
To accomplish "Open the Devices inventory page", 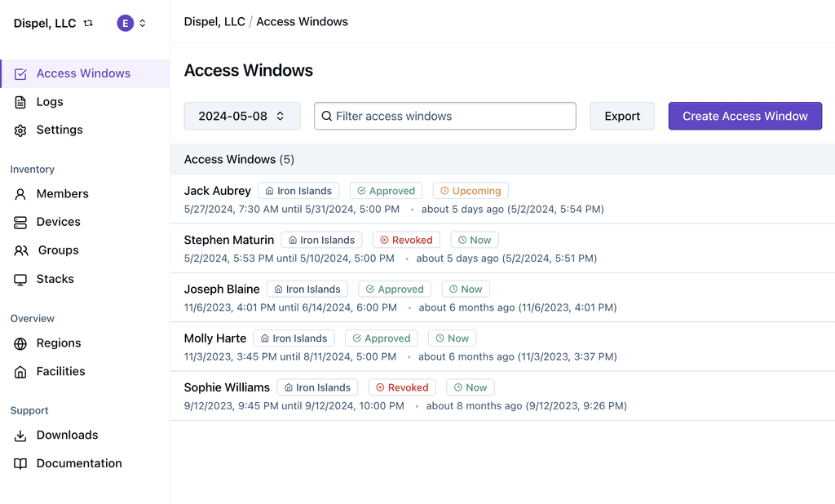I will pos(58,222).
